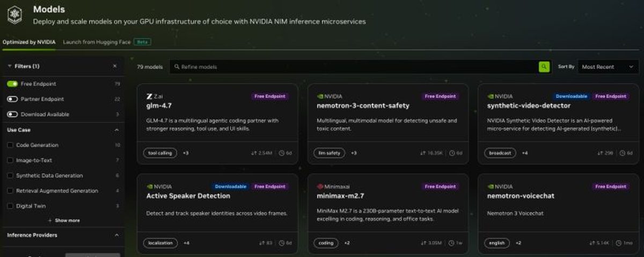Expand +2 tags on nemotron-voicechat card
This screenshot has width=644, height=257.
pos(518,243)
